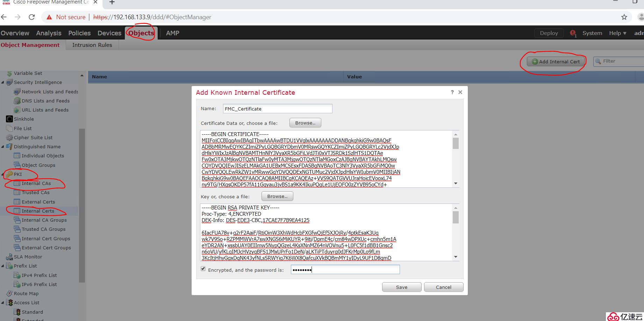Click the browser address bar URL
This screenshot has height=321, width=644.
click(x=152, y=17)
